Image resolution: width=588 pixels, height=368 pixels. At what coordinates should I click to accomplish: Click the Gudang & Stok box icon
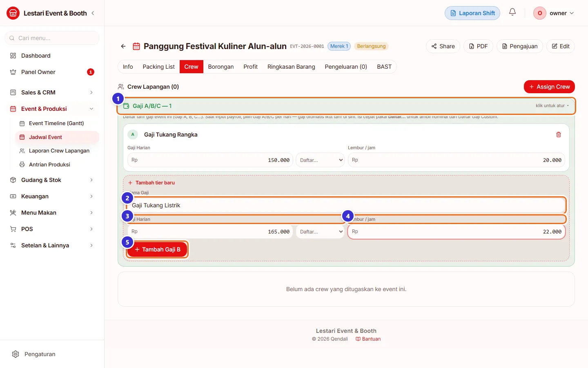click(x=13, y=180)
